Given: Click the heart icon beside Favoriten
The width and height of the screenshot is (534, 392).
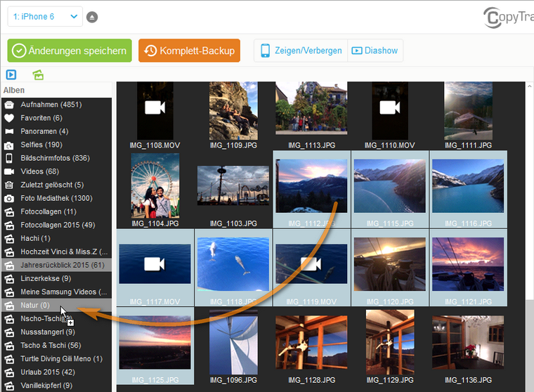Looking at the screenshot, I should 9,118.
